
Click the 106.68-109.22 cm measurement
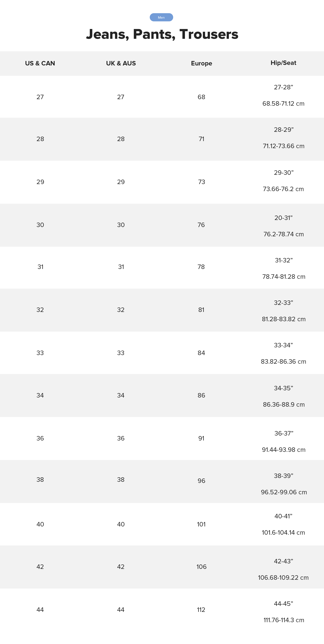tap(283, 578)
